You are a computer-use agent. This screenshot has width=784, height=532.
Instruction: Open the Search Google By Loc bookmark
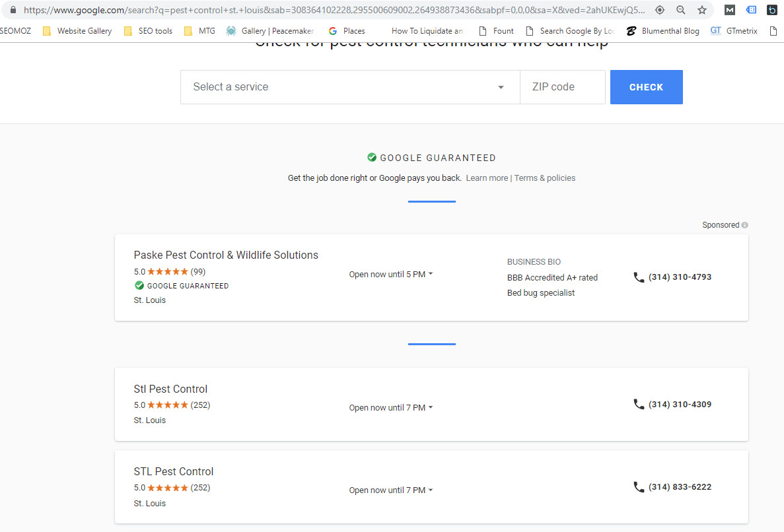click(x=570, y=31)
